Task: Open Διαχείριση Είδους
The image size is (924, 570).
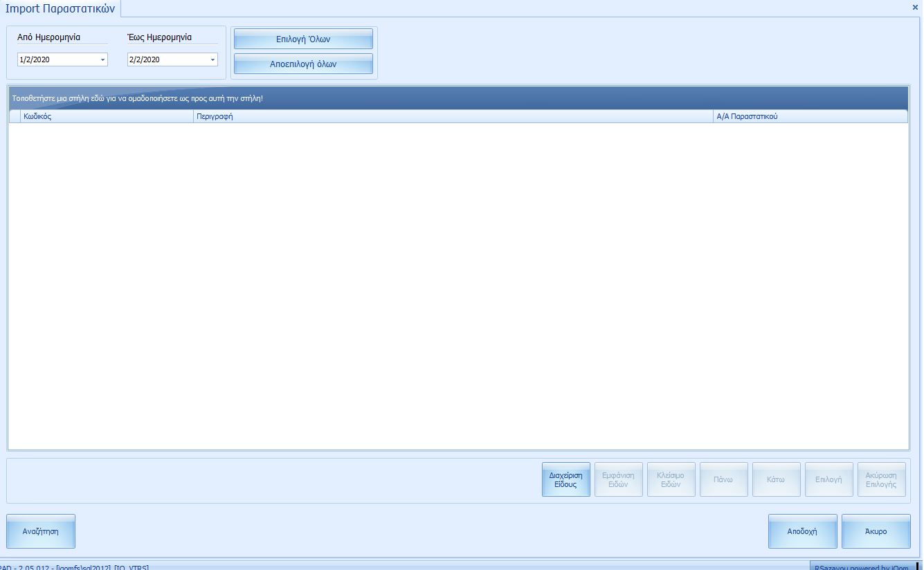Action: [565, 480]
